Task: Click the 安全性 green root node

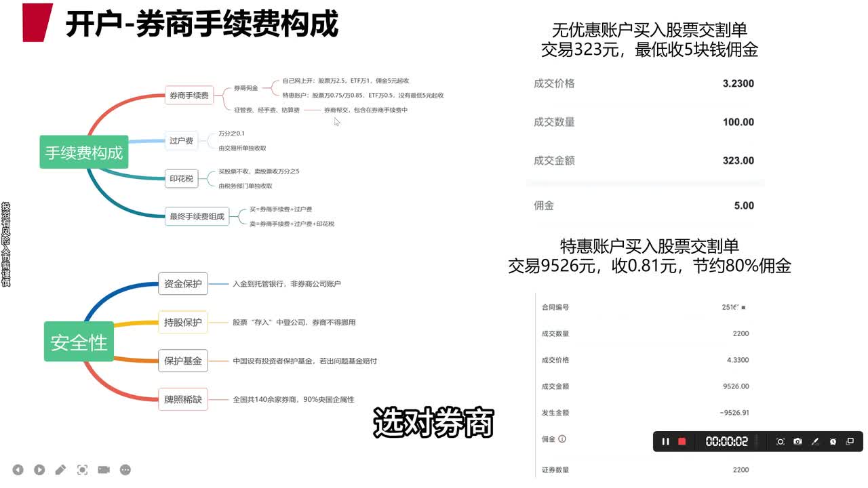Action: point(79,342)
